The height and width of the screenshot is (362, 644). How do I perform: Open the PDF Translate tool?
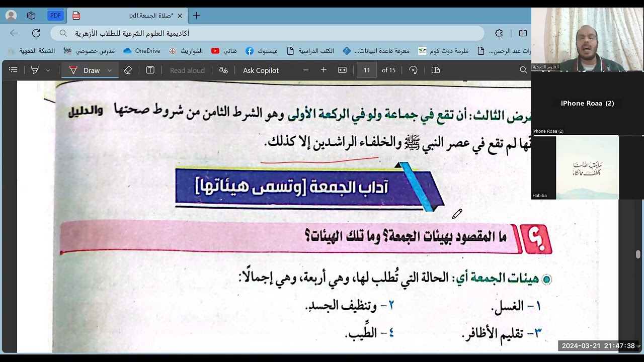[223, 70]
